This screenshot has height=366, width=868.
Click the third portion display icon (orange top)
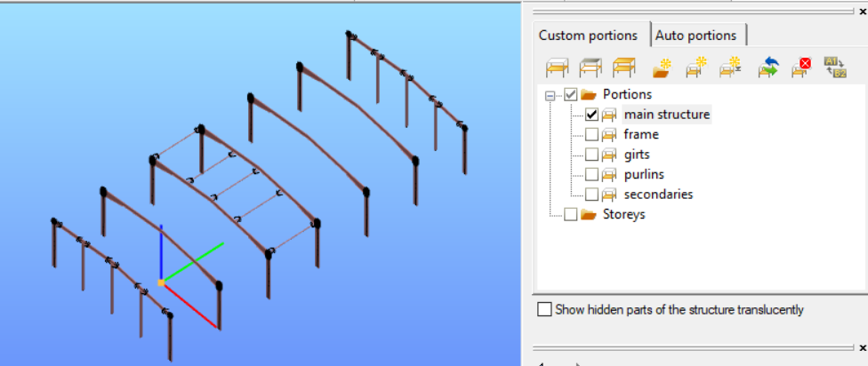(623, 68)
